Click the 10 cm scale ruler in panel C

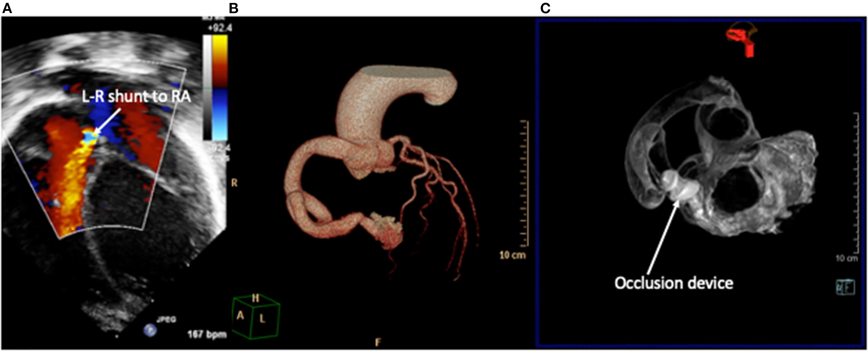pyautogui.click(x=855, y=182)
